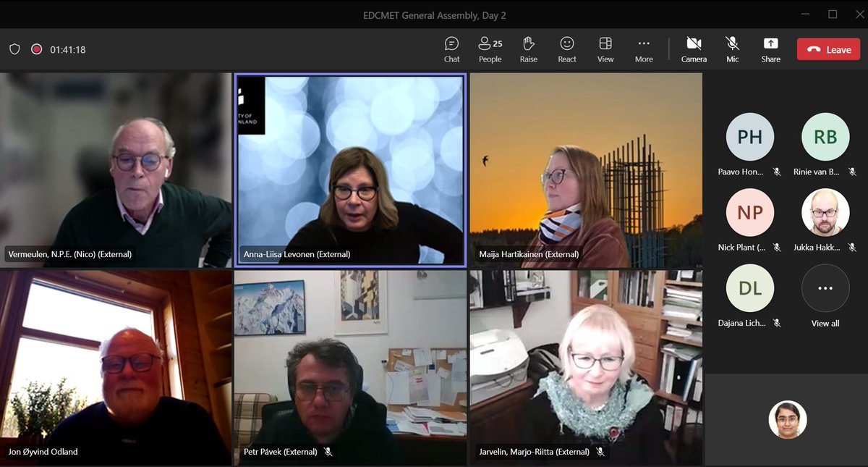Click the meeting timer 01:41:18
The height and width of the screenshot is (467, 868).
point(68,50)
